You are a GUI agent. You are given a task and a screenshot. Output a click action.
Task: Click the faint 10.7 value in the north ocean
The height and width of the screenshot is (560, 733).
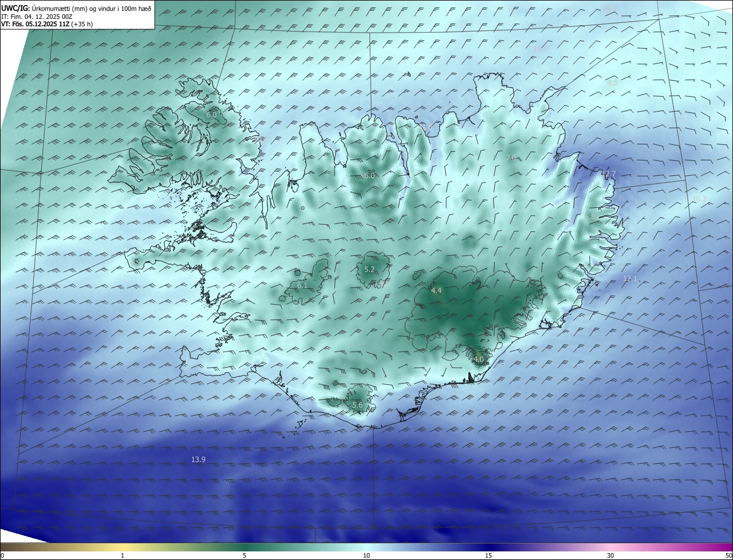pyautogui.click(x=541, y=49)
